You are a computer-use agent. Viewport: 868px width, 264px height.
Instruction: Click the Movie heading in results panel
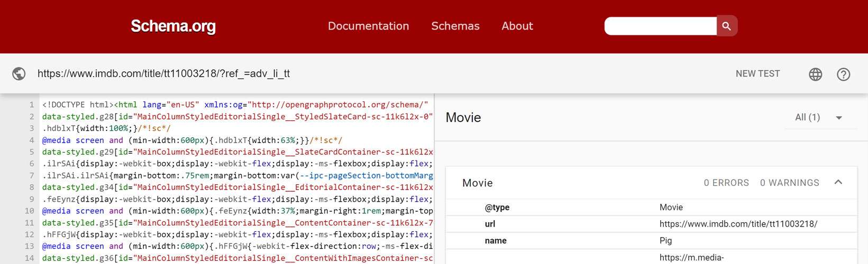(x=463, y=117)
